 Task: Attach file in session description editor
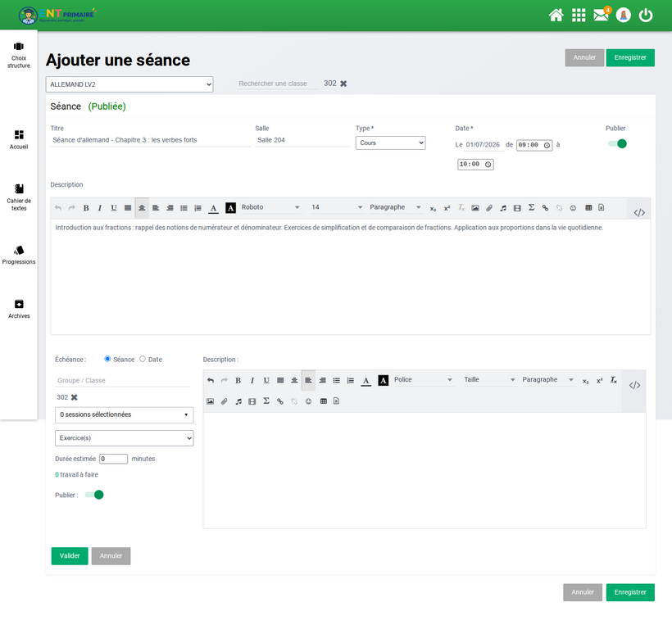tap(489, 208)
